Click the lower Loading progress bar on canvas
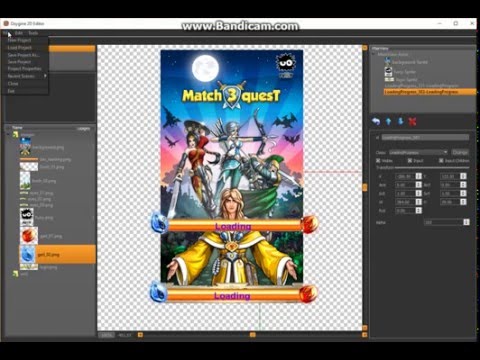This screenshot has height=360, width=480. point(234,295)
